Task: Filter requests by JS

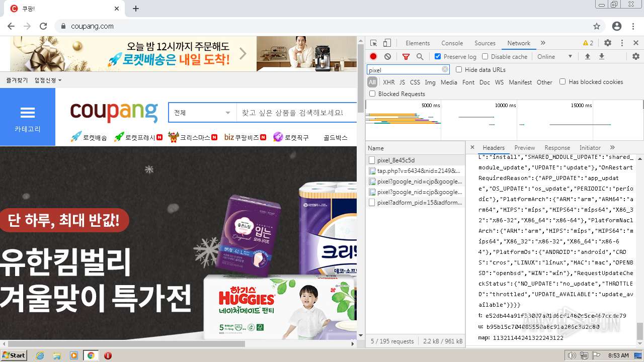Action: tap(402, 82)
